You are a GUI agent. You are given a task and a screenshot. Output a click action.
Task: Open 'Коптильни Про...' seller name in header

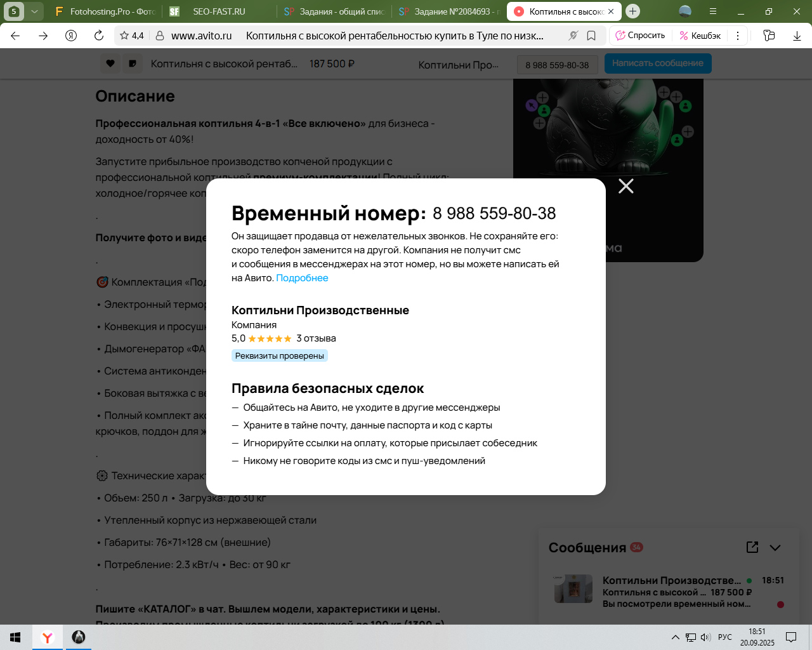459,65
